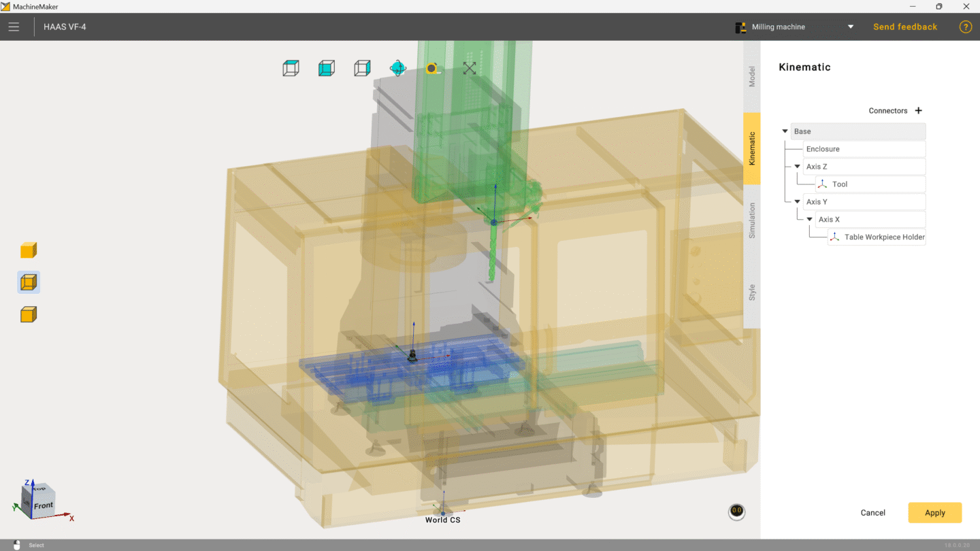Enable the wireframe cube display mode
The height and width of the screenshot is (551, 980).
point(29,282)
